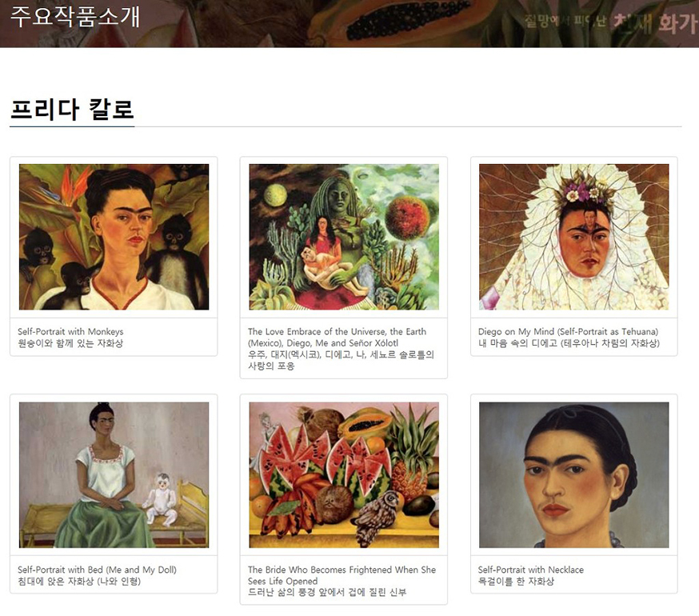Click Korean caption 원숭이와 함께 있는 자화상
The width and height of the screenshot is (699, 616).
70,343
